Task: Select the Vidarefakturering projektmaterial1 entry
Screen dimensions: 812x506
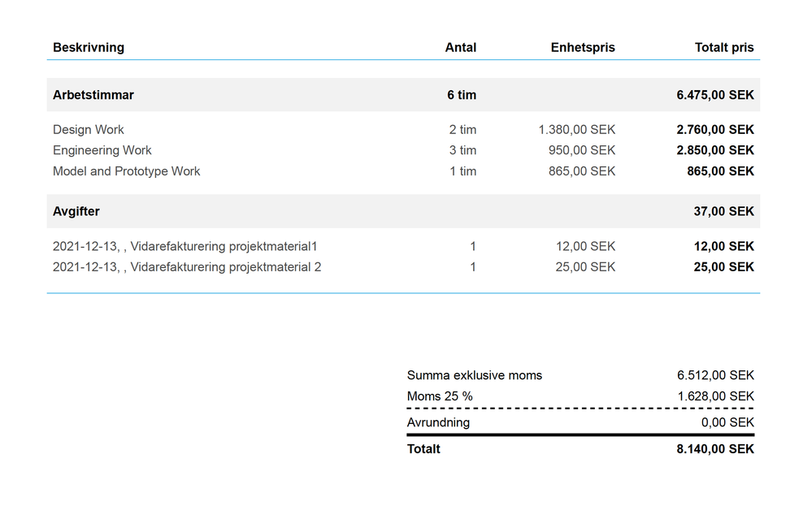Action: coord(403,246)
